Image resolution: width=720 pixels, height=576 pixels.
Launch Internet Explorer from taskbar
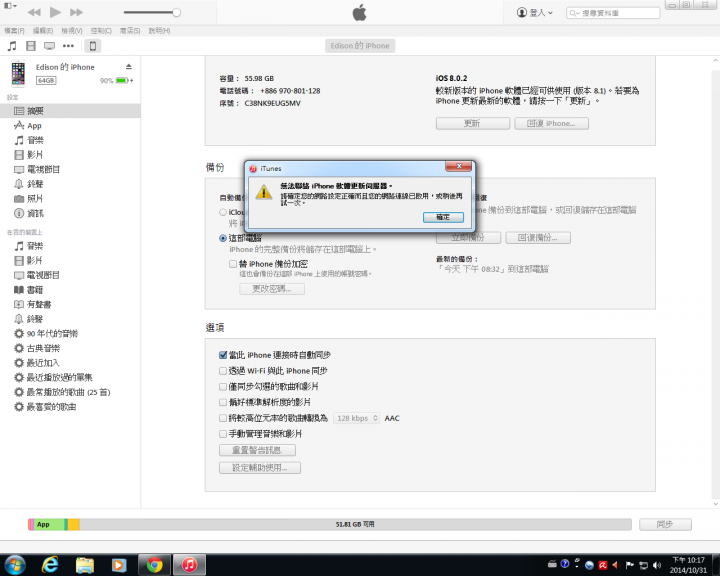(x=50, y=565)
